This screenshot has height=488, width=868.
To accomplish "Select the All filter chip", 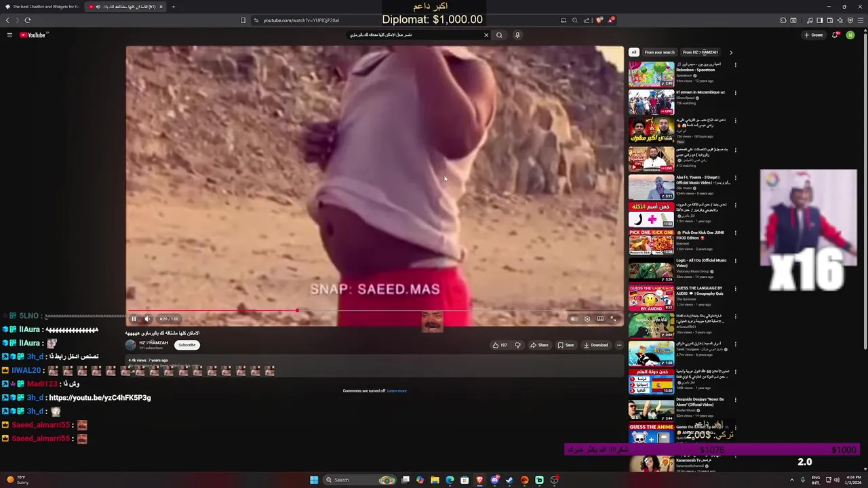I will pos(633,52).
